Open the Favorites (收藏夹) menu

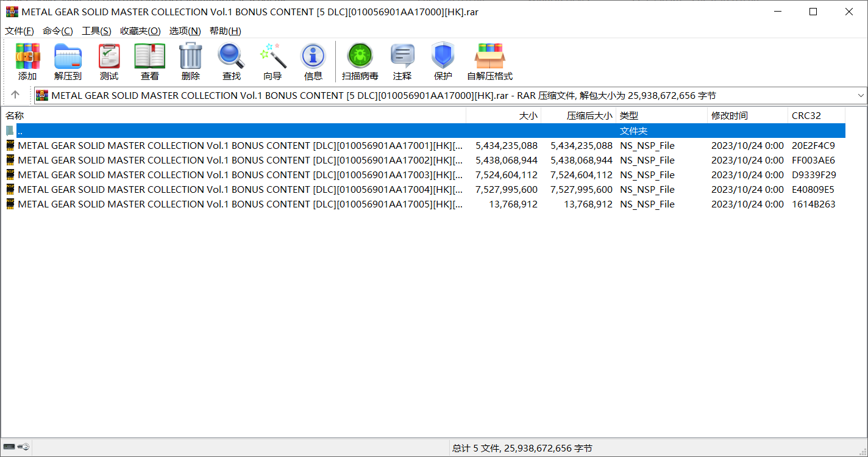coord(140,31)
